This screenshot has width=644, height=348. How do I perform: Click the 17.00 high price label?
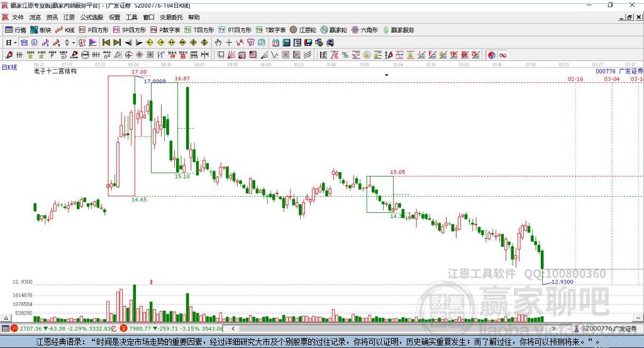pos(139,72)
